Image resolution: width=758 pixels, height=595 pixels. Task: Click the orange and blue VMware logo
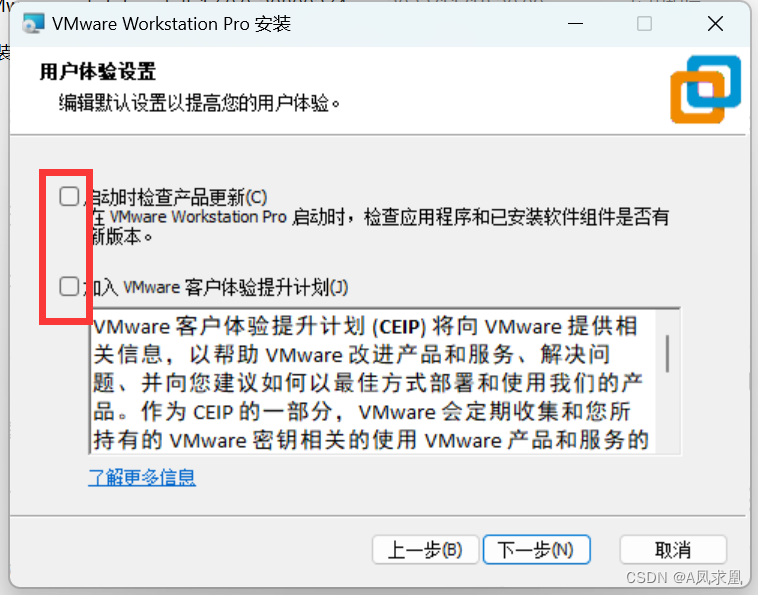[x=705, y=89]
